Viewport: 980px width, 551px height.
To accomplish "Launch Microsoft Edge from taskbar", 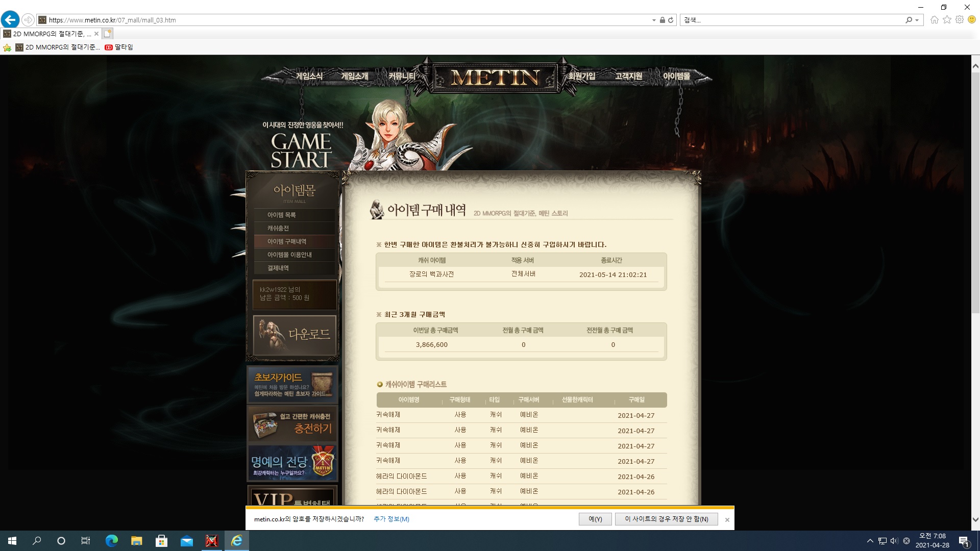I will 111,541.
